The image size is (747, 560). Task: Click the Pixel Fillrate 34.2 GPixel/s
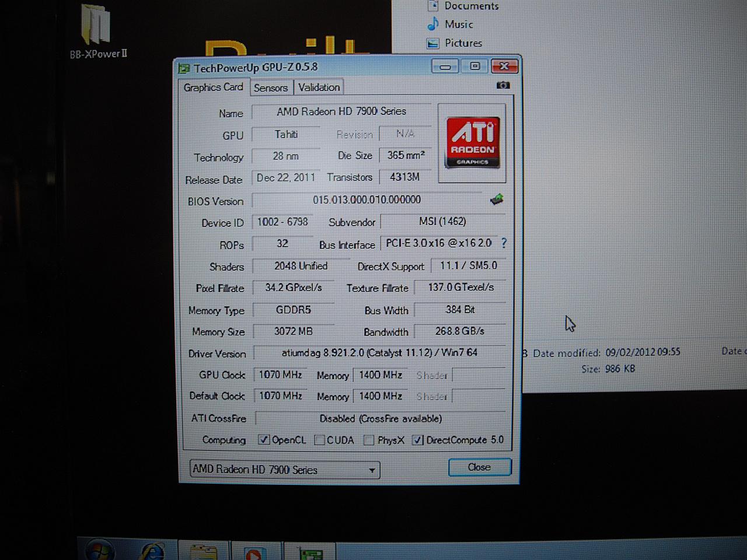(x=294, y=288)
